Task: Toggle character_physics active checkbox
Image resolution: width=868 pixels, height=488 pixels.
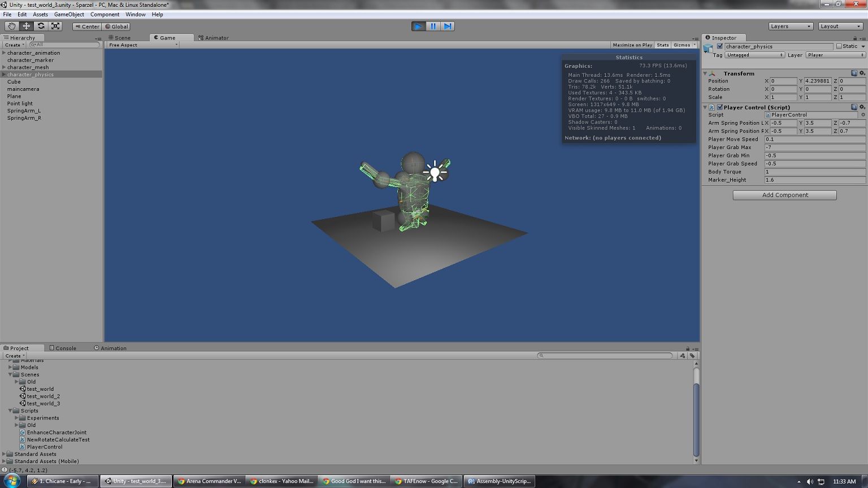Action: 719,46
